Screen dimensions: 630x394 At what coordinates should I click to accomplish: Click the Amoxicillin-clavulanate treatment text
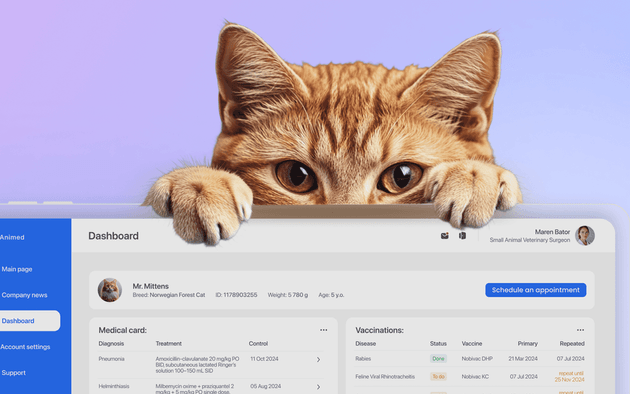tap(197, 365)
